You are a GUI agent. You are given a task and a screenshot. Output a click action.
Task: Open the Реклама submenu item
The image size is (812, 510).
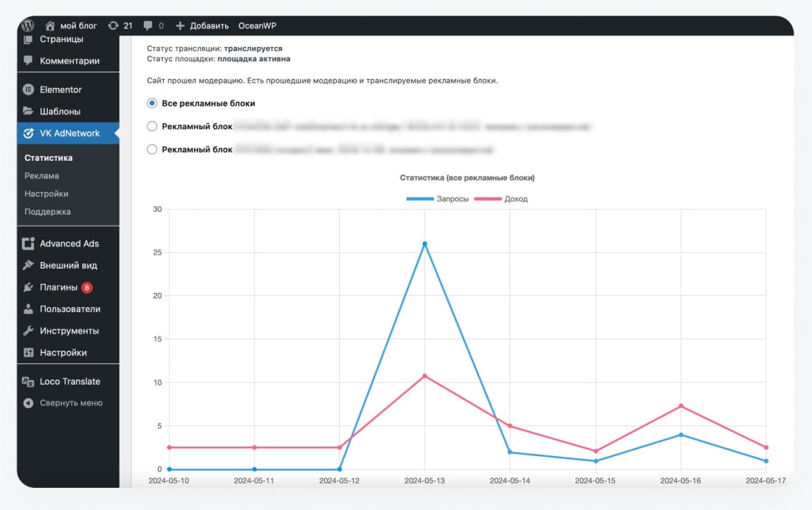[41, 176]
